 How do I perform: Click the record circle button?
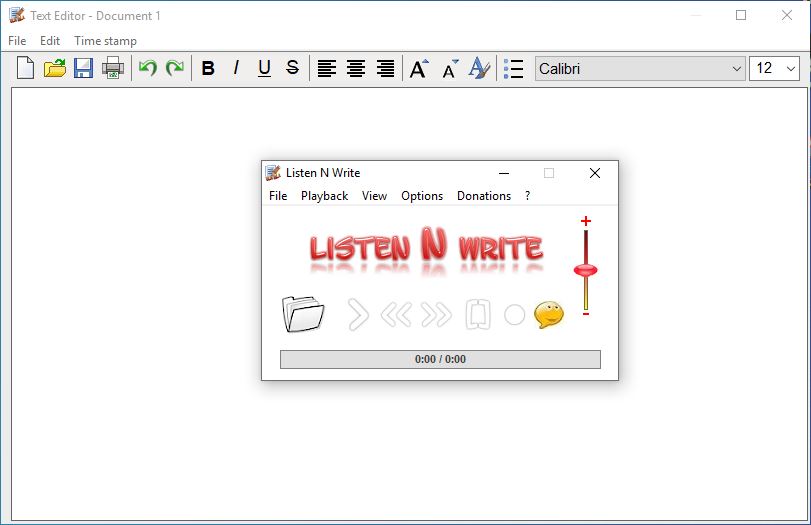click(515, 315)
